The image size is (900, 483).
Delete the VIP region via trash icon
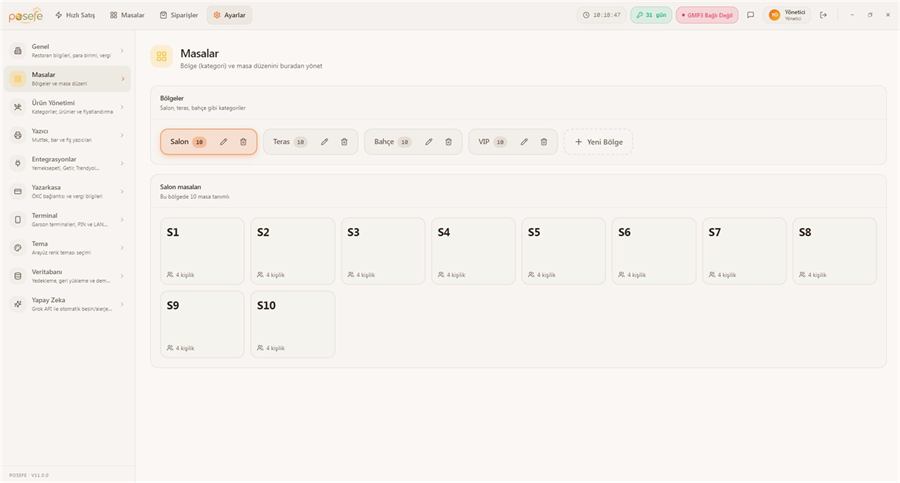point(544,142)
